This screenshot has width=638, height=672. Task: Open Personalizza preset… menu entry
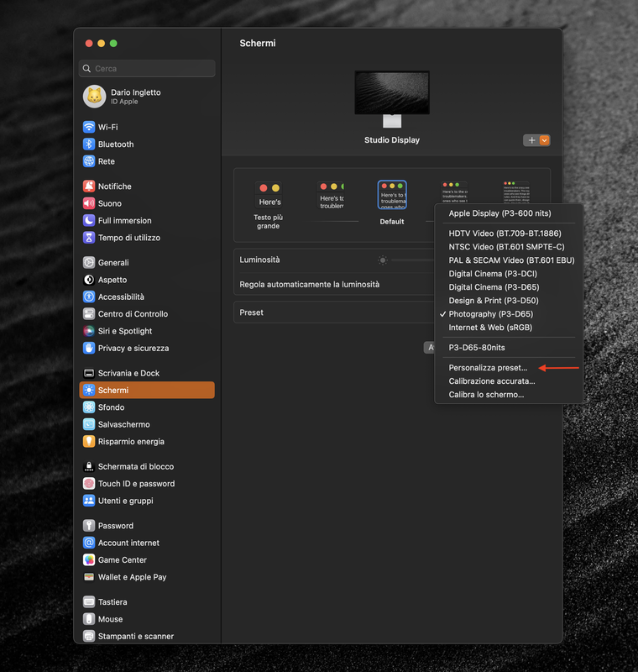tap(509, 368)
